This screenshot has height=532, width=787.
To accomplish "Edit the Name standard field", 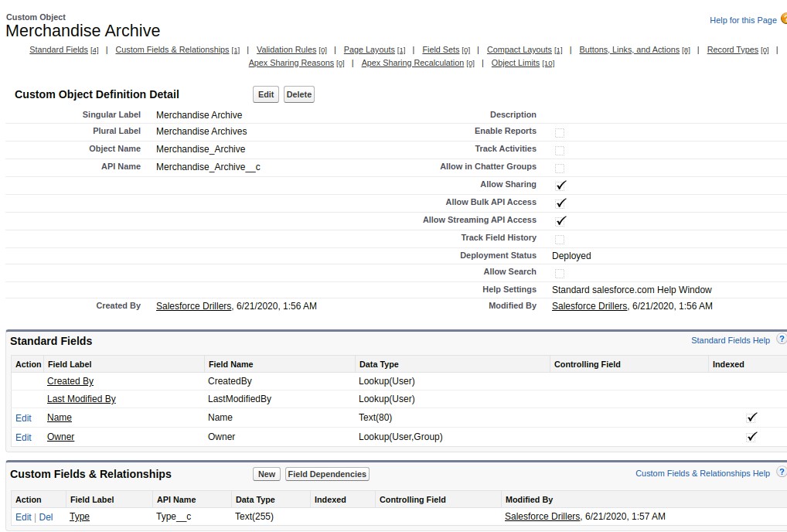I will pos(23,418).
